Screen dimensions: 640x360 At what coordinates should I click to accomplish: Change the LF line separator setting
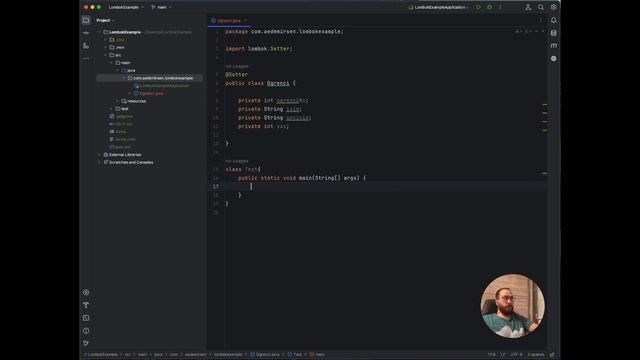click(503, 354)
